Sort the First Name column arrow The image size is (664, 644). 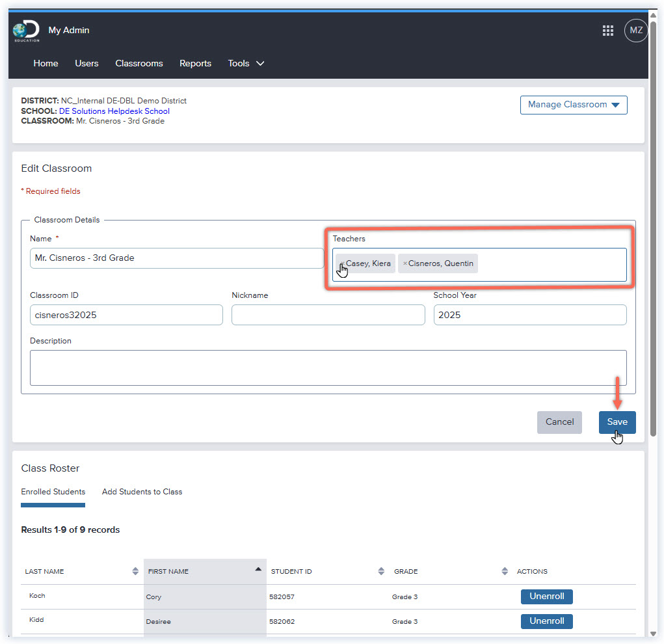click(x=258, y=569)
